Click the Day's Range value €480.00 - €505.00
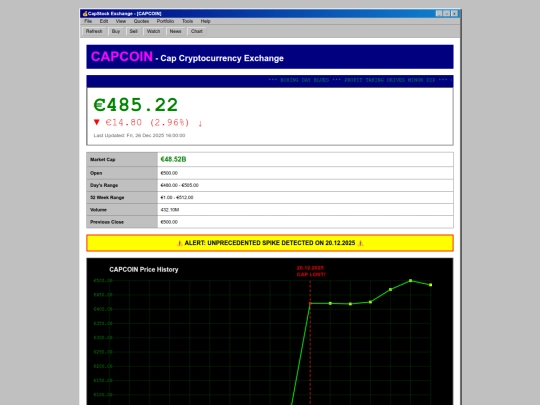 click(179, 185)
